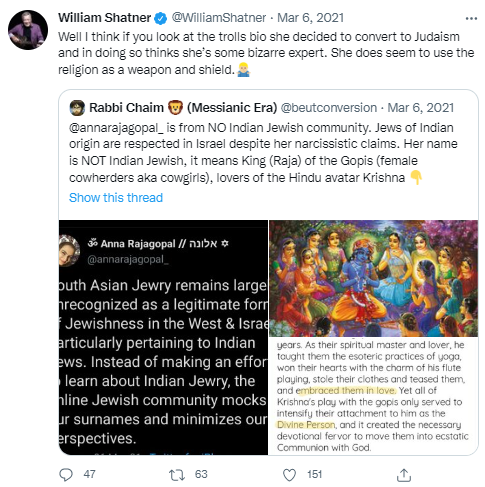Open the reply icon on the tweet
This screenshot has height=487, width=485.
[x=66, y=475]
